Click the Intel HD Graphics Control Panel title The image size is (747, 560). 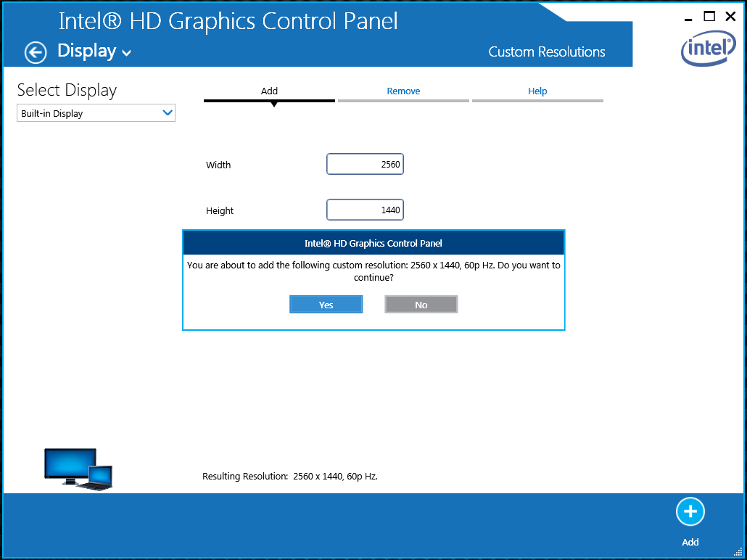pyautogui.click(x=228, y=22)
